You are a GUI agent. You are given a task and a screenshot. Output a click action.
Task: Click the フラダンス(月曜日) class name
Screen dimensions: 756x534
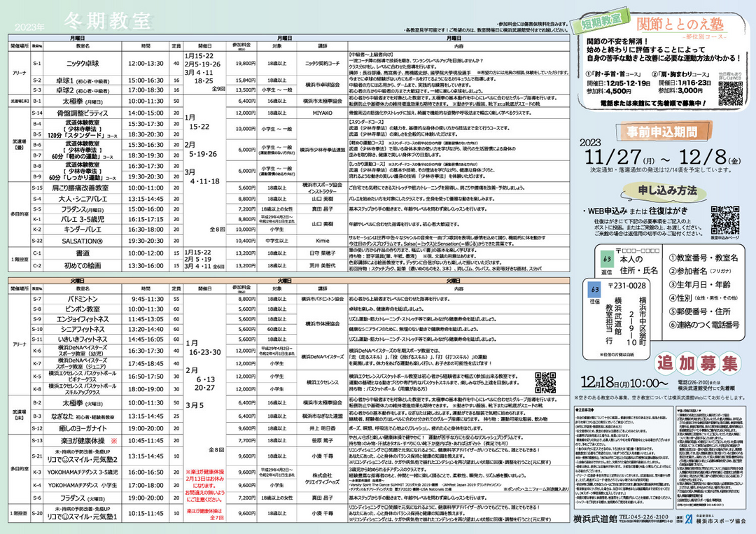coord(83,210)
